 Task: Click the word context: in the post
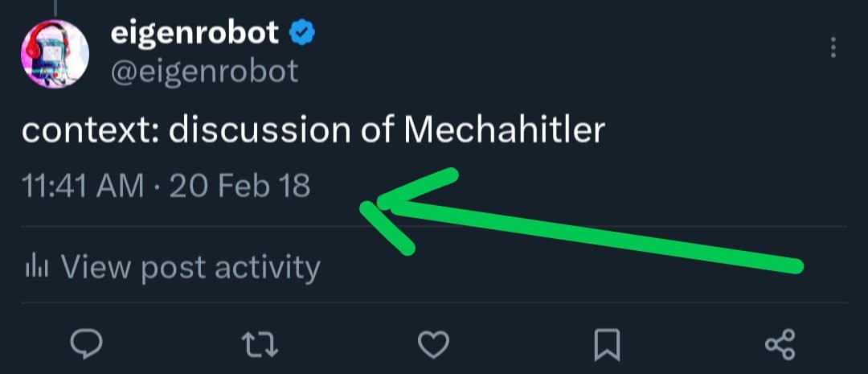pos(90,130)
